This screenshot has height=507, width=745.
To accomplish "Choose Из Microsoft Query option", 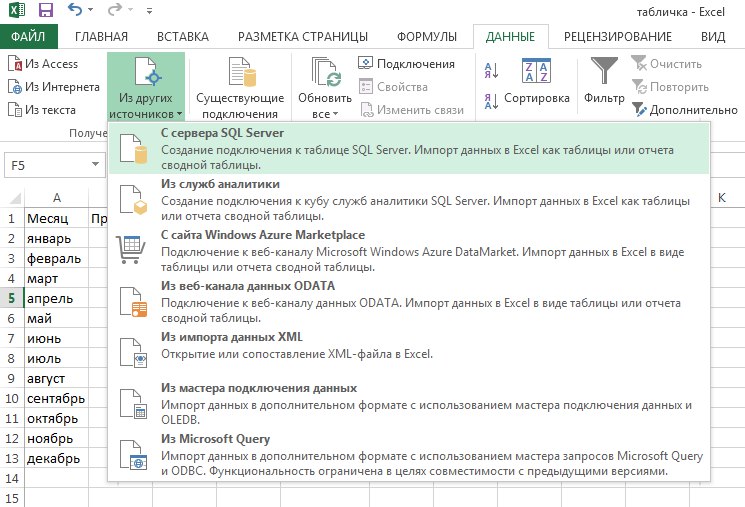I will coord(409,455).
